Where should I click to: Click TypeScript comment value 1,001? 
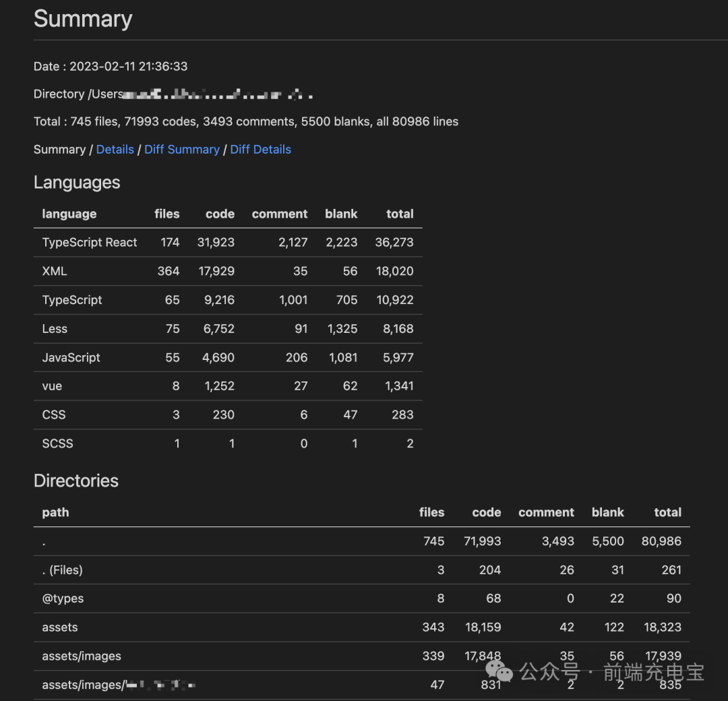click(293, 300)
